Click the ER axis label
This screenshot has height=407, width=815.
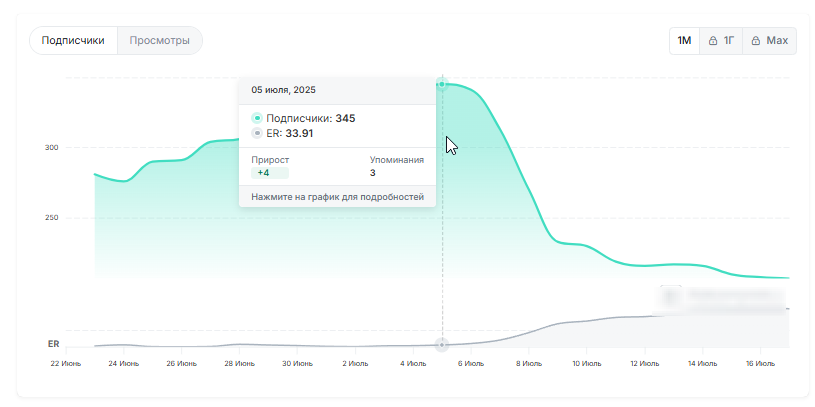tap(54, 343)
